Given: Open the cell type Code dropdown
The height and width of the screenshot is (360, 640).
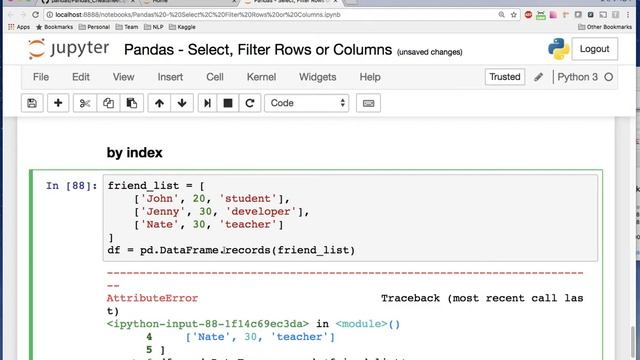Looking at the screenshot, I should pyautogui.click(x=307, y=103).
